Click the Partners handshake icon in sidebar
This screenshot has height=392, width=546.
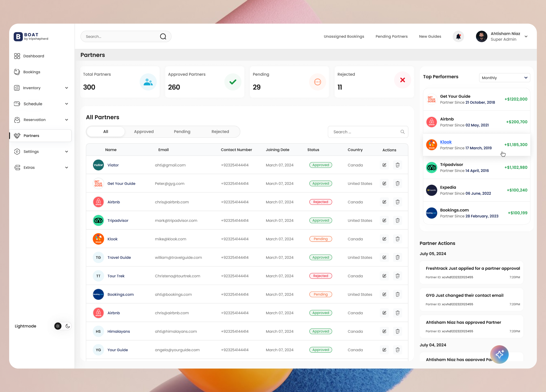[17, 135]
